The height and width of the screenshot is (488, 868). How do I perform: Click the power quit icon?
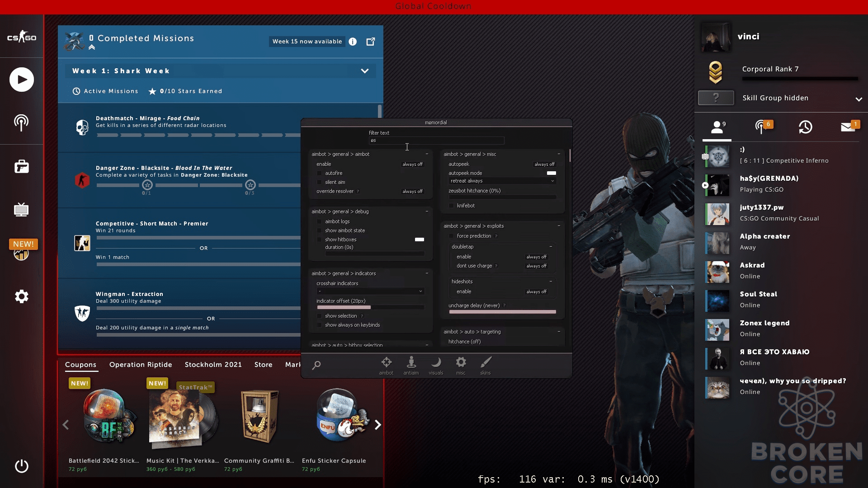21,466
